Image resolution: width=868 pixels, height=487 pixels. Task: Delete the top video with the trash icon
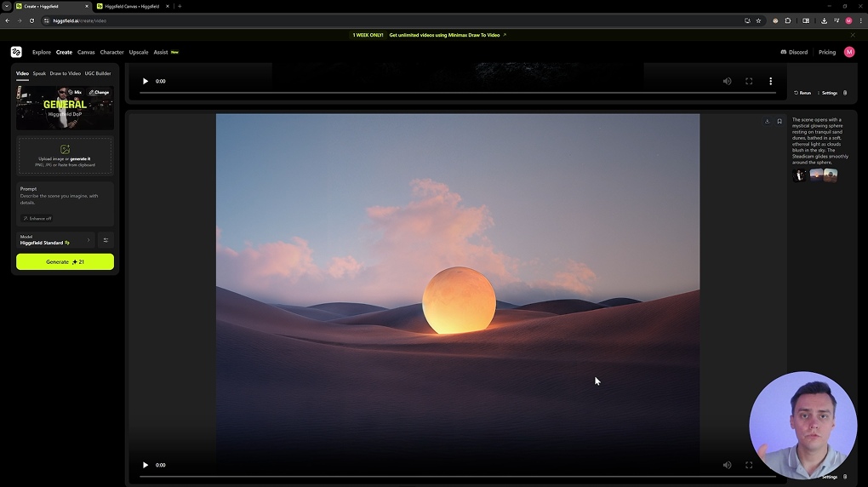(845, 93)
